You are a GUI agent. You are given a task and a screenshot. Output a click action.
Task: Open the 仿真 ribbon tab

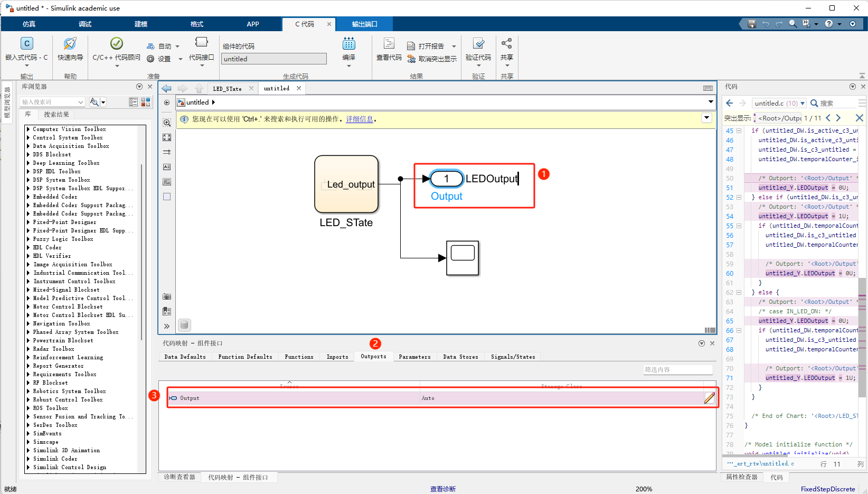(29, 24)
